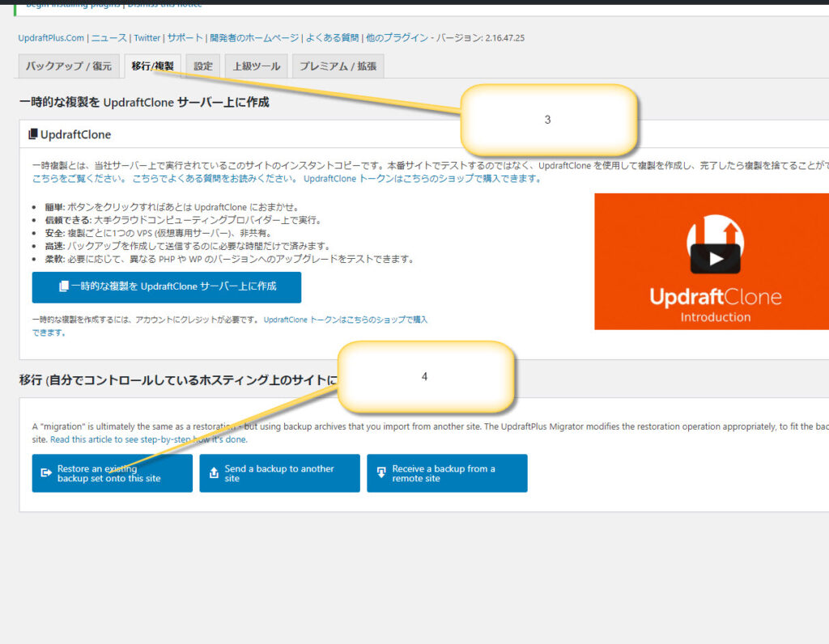Image resolution: width=829 pixels, height=644 pixels.
Task: Open the バックアップ / 復元 tab
Action: tap(69, 66)
